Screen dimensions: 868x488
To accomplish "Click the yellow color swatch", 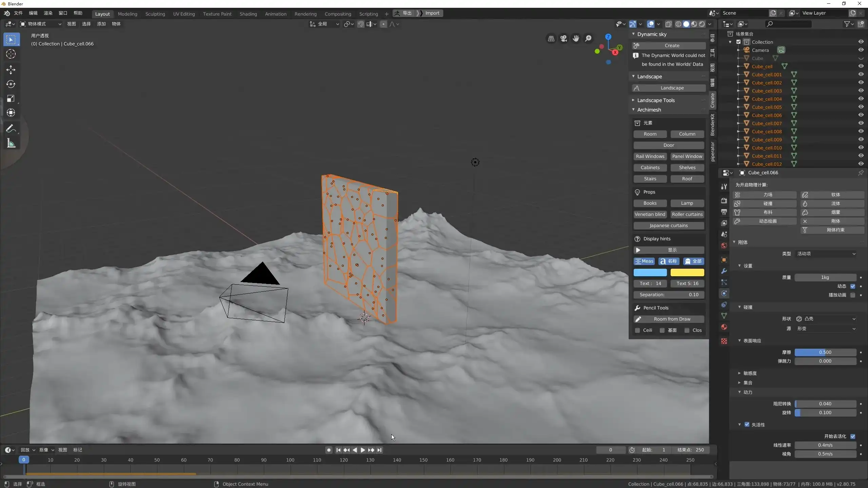I will pos(687,272).
